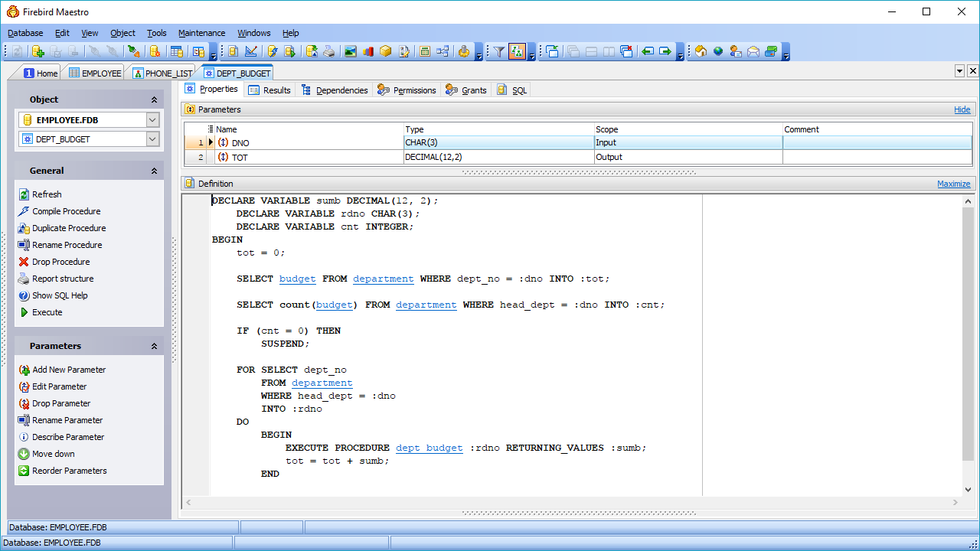The height and width of the screenshot is (551, 980).
Task: Click the printer icon in toolbar
Action: (x=328, y=51)
